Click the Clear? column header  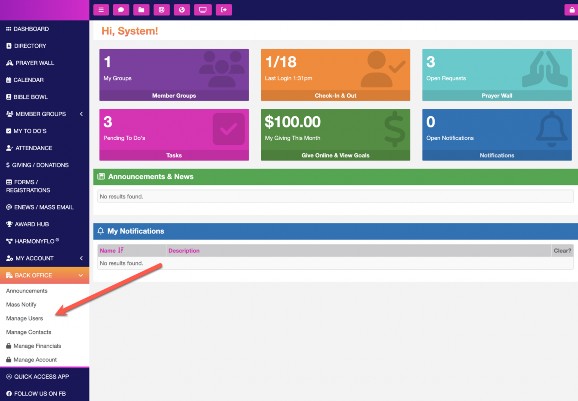click(562, 251)
